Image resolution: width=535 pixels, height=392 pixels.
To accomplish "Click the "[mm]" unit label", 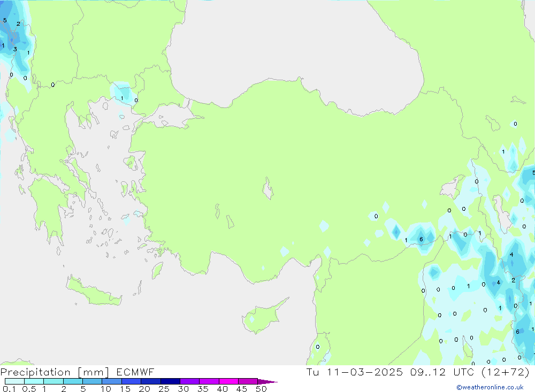I will pos(94,372).
